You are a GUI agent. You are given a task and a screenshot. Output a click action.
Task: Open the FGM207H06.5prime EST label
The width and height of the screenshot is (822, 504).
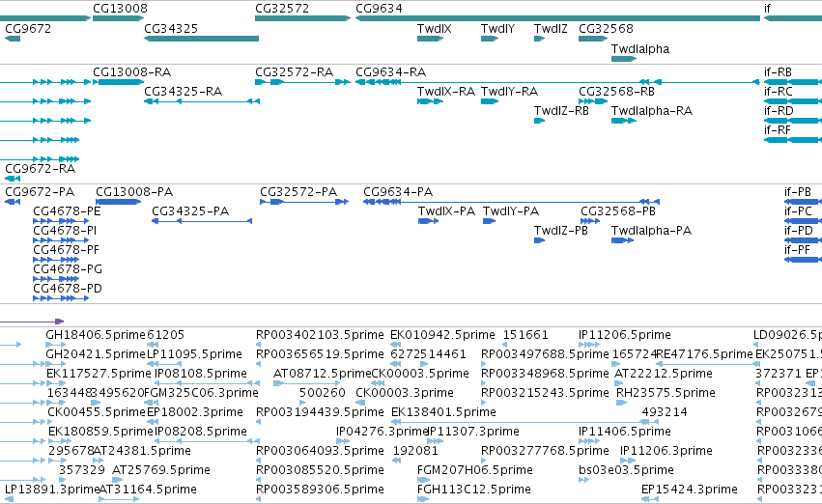point(475,470)
